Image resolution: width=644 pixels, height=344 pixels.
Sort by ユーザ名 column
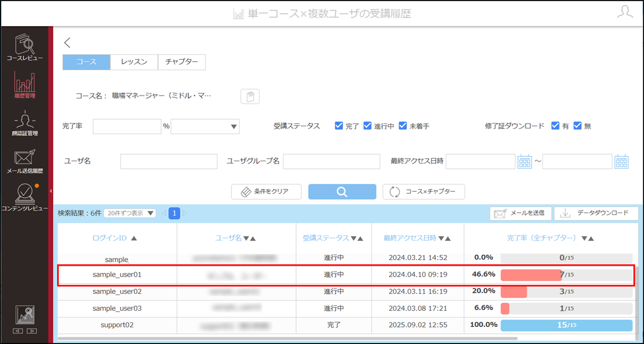coord(236,238)
